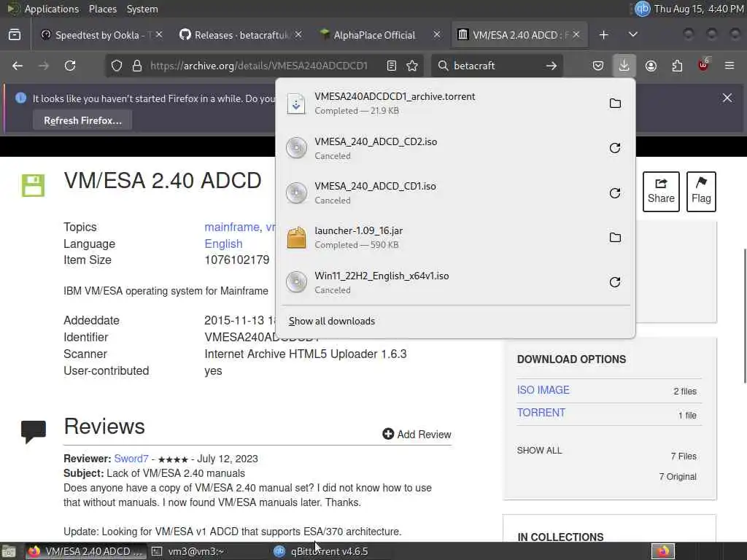
Task: Retry the VMESA_240_ADCD_CD2.iso download
Action: tap(615, 148)
